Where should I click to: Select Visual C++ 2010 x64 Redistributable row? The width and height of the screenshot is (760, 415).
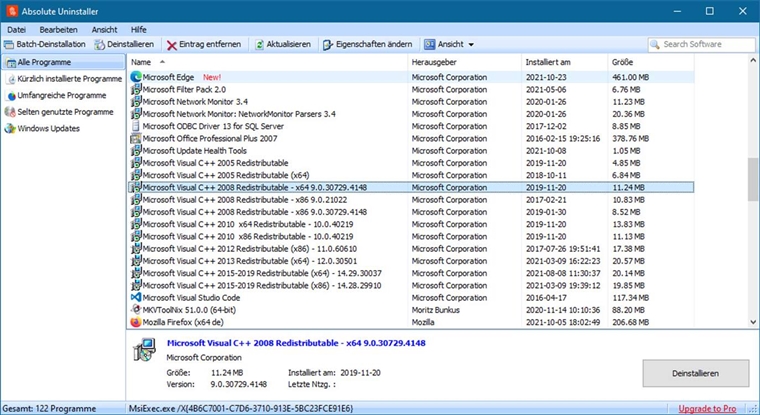tap(412, 224)
